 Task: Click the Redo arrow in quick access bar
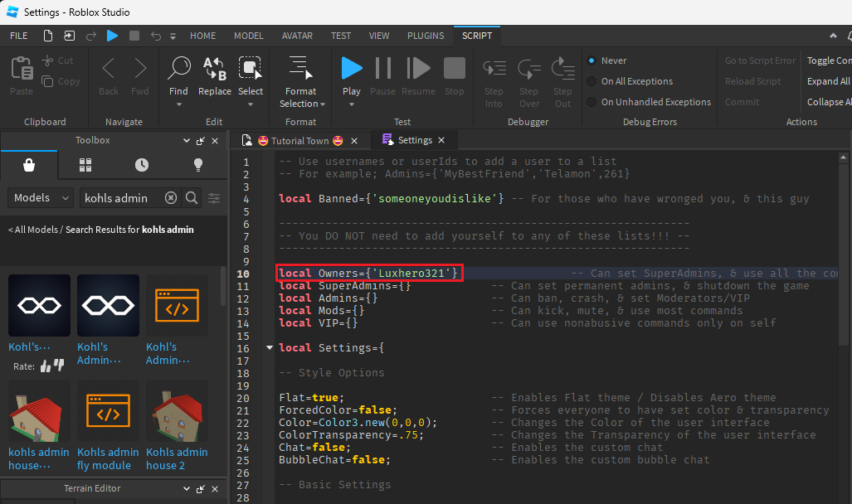(x=90, y=36)
